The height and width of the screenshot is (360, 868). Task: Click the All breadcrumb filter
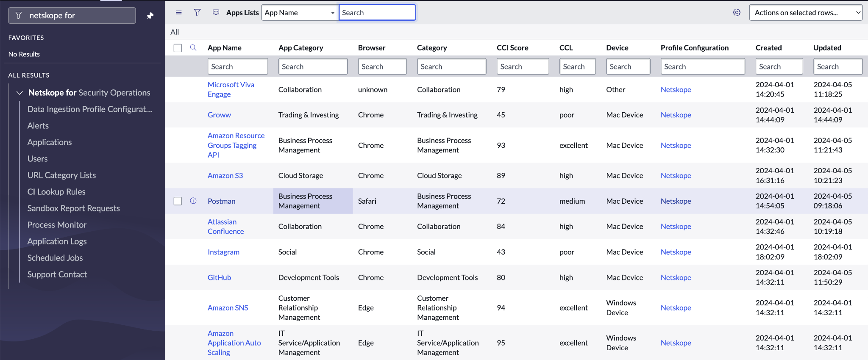[175, 32]
